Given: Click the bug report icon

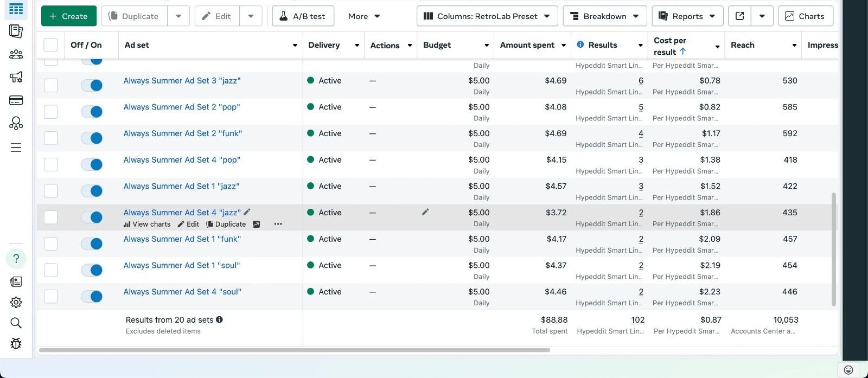Looking at the screenshot, I should coord(16,344).
